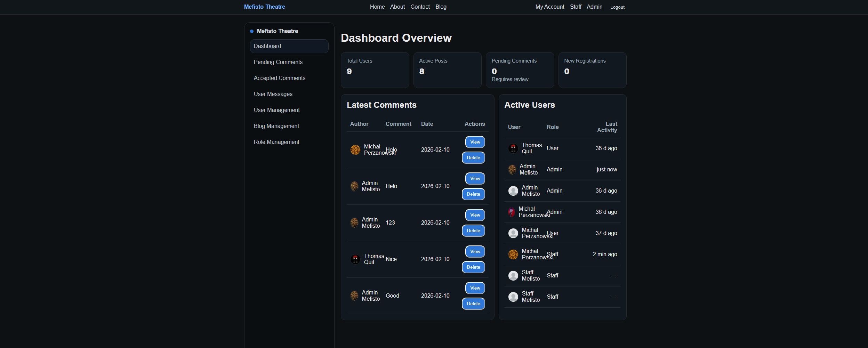
Task: Click Michal Perzanowski's staff avatar in Active Users
Action: click(x=513, y=254)
